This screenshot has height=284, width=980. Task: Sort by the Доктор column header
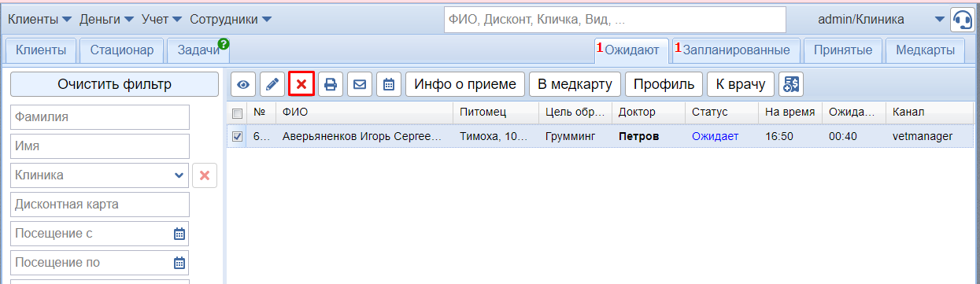coord(649,113)
